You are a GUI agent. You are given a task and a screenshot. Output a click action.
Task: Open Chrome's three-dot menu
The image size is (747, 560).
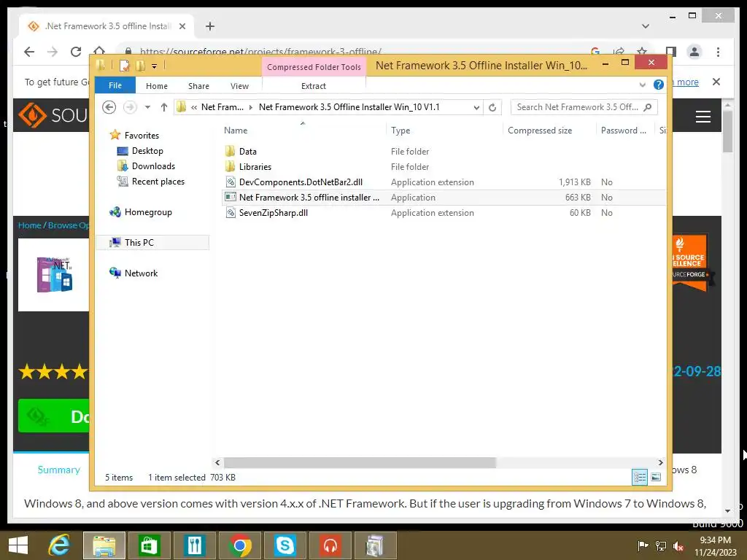[718, 52]
